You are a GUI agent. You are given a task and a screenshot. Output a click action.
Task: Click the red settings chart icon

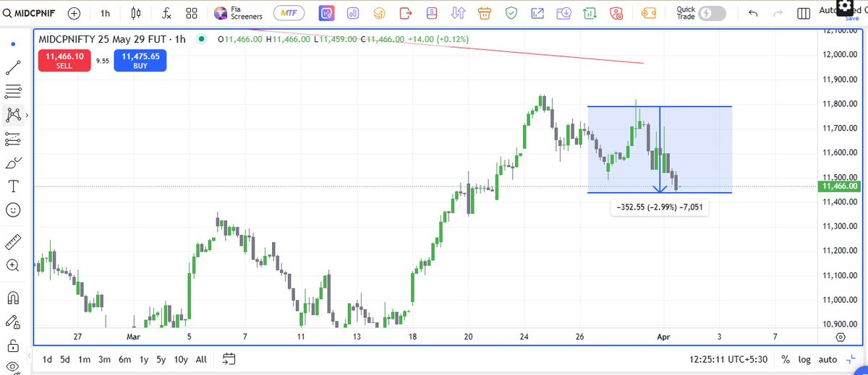[616, 13]
